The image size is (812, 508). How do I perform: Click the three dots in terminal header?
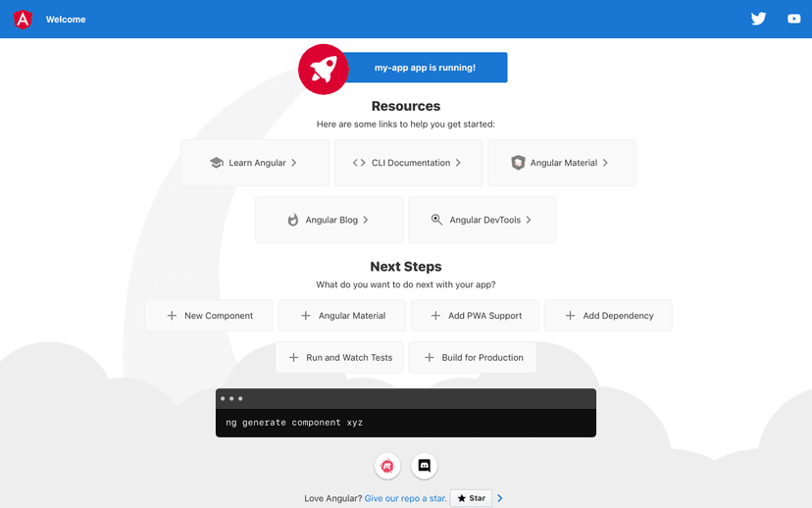coord(231,399)
